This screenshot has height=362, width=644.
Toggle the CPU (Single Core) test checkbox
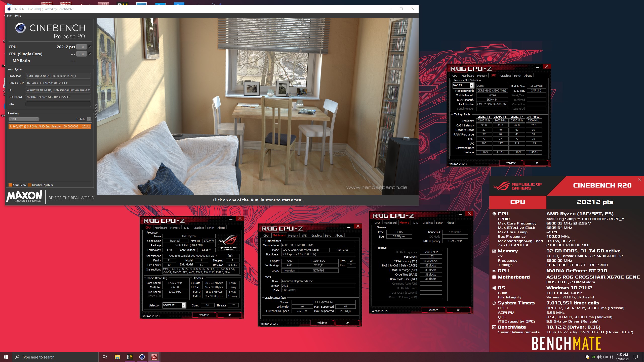point(90,54)
